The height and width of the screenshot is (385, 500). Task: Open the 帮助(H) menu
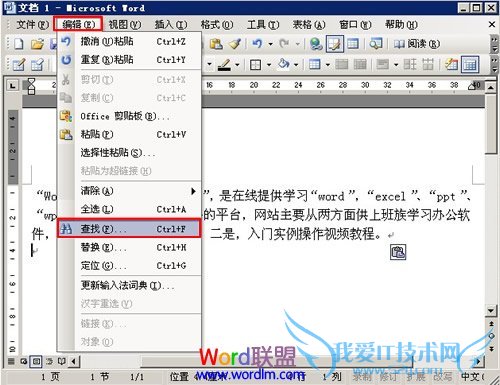[401, 25]
